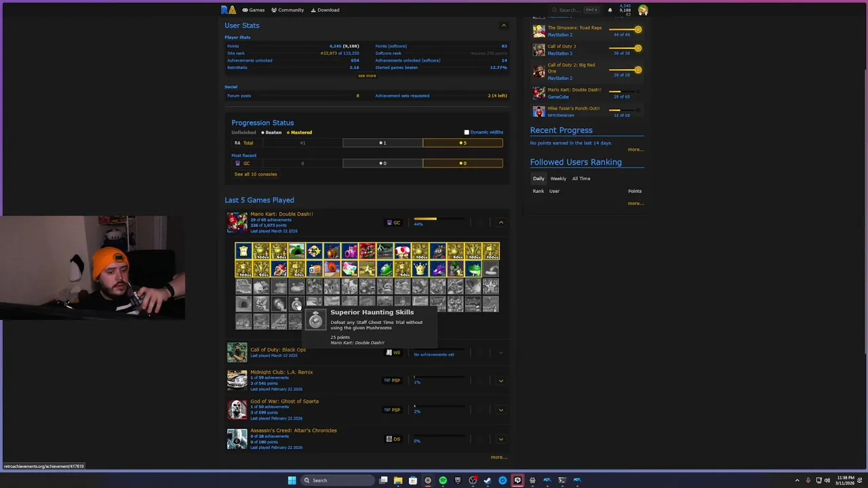The height and width of the screenshot is (488, 868).
Task: Click the Assassin's Creed: Altair's Chronicles thumbnail
Action: click(237, 439)
